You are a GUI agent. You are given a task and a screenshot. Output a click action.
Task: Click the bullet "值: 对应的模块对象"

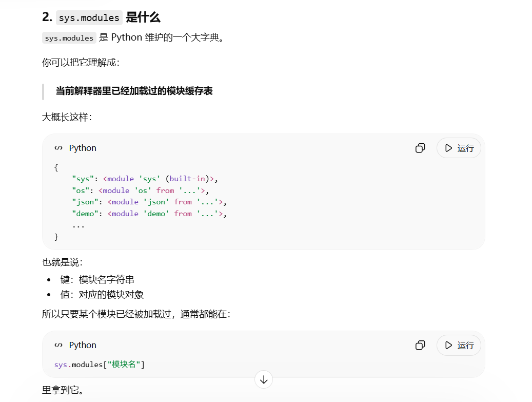[102, 294]
